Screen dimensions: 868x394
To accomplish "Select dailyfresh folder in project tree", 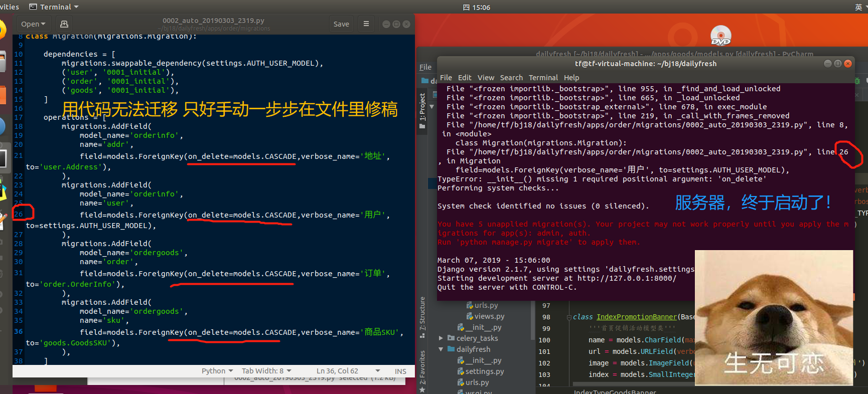I will pos(473,349).
